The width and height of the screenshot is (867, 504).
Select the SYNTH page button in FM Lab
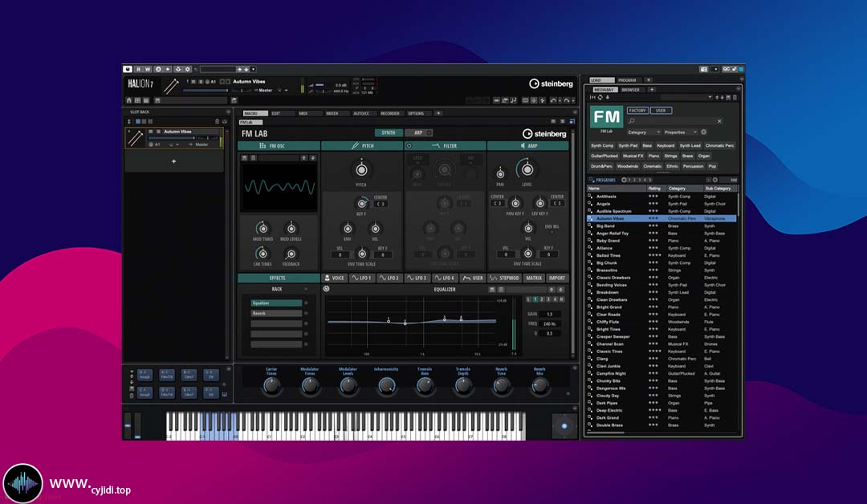coord(389,132)
